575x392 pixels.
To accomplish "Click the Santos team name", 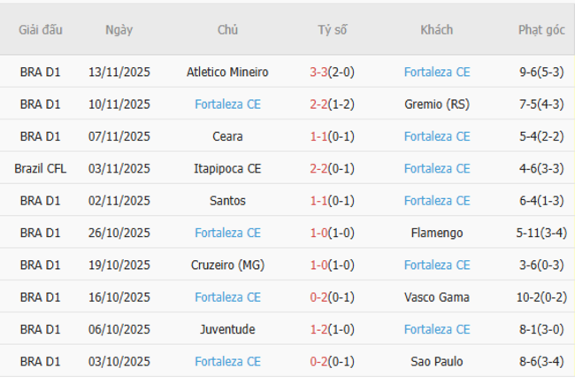I will (x=227, y=201).
